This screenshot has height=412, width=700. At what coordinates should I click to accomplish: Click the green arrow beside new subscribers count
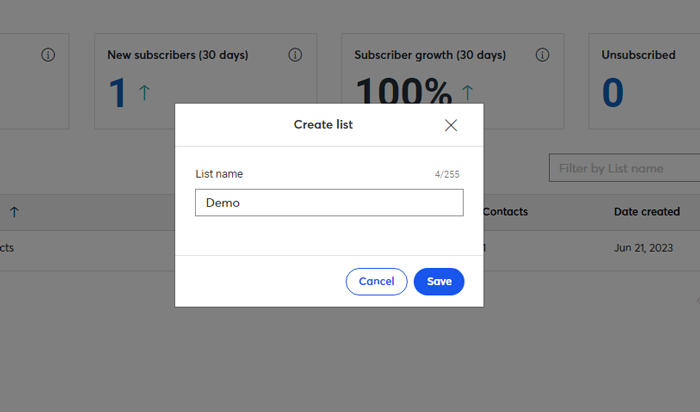(144, 93)
